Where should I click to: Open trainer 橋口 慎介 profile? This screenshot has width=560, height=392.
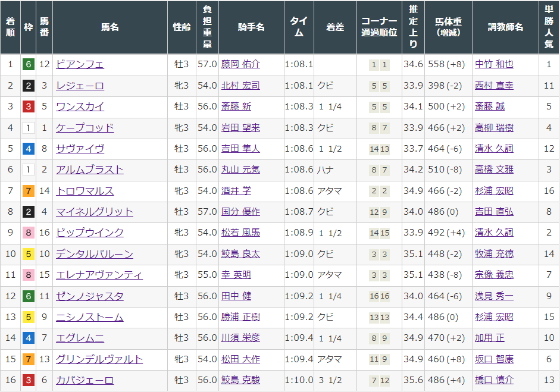click(494, 380)
